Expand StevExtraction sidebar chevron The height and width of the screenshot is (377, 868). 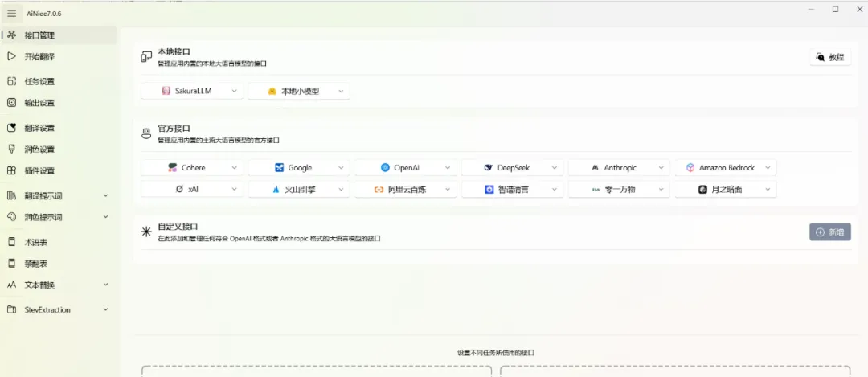pos(106,309)
